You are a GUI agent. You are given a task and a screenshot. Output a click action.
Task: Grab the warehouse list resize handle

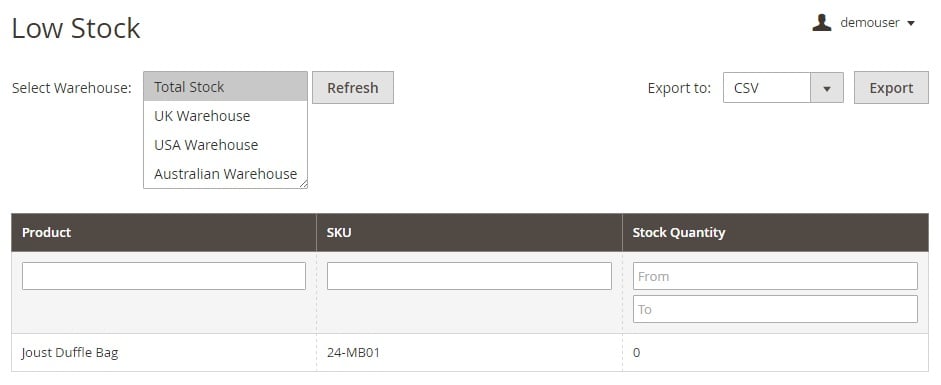pyautogui.click(x=304, y=184)
